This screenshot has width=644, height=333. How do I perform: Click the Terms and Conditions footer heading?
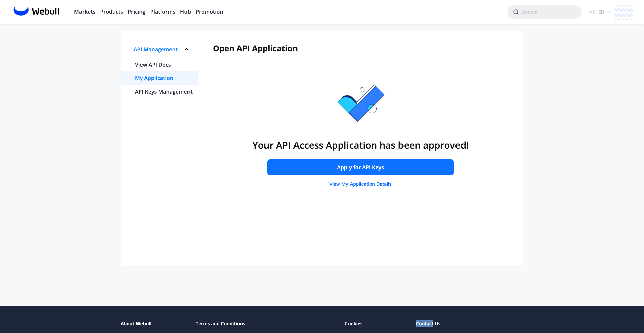click(x=220, y=324)
